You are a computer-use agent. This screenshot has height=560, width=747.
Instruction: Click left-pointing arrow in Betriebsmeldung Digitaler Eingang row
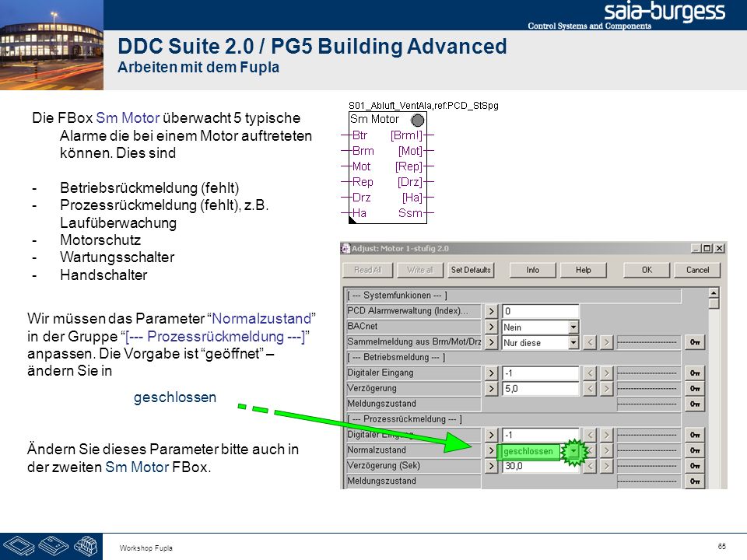pos(590,373)
